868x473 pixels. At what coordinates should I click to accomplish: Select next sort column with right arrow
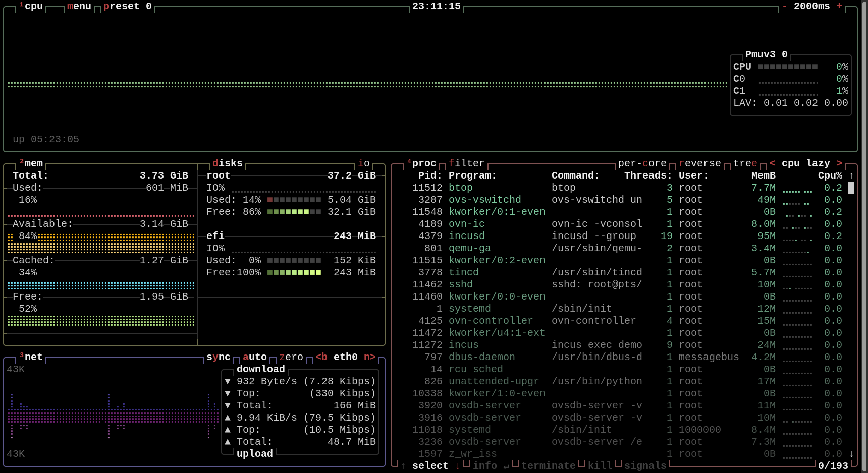pyautogui.click(x=839, y=163)
